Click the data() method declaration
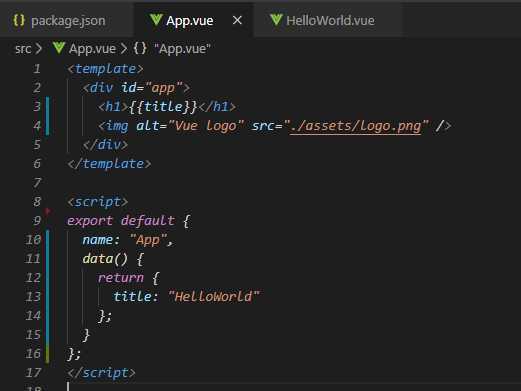 pyautogui.click(x=113, y=259)
